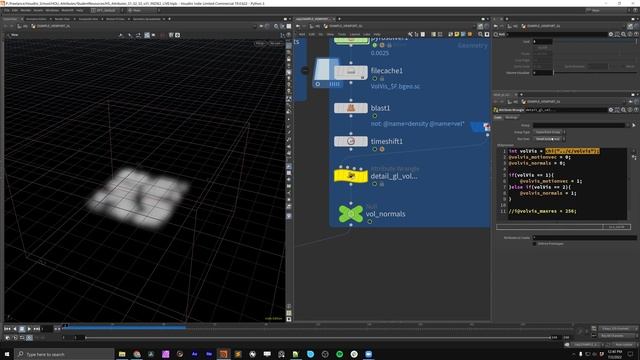Click the Attributes to Create field

click(584, 238)
